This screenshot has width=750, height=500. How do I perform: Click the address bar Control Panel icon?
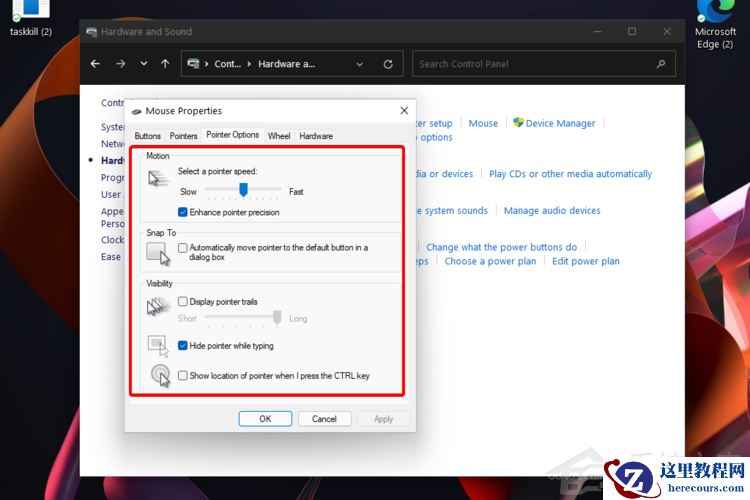pyautogui.click(x=193, y=64)
